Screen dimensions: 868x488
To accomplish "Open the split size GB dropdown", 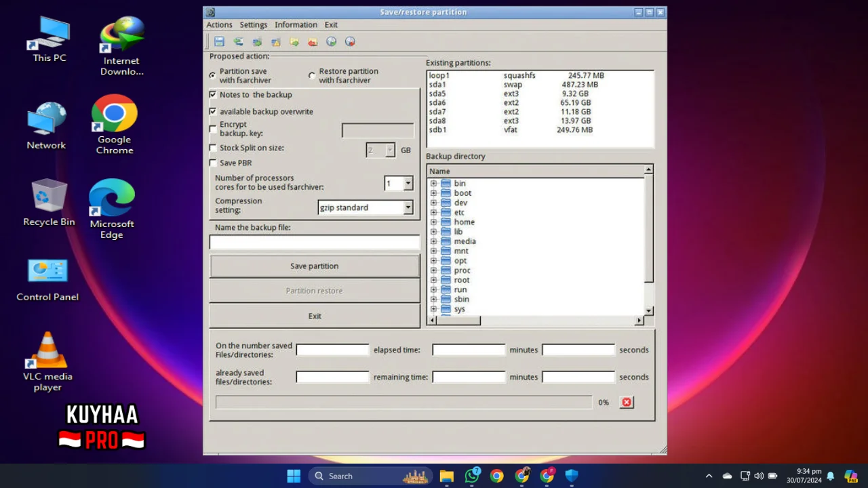I will point(390,150).
